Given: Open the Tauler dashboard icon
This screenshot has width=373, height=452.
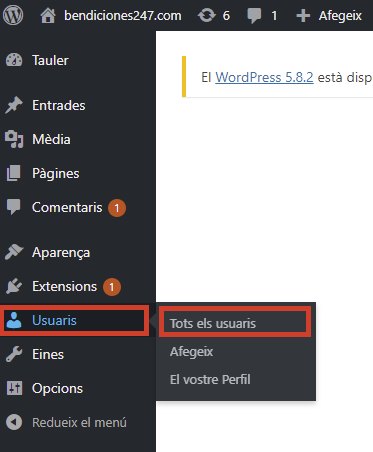Looking at the screenshot, I should point(14,60).
